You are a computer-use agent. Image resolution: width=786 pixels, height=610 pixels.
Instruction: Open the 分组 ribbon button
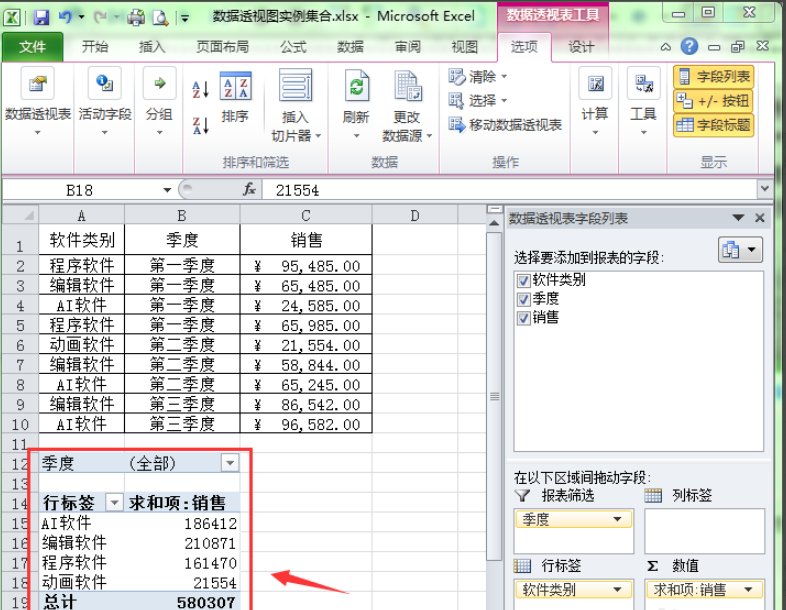159,102
